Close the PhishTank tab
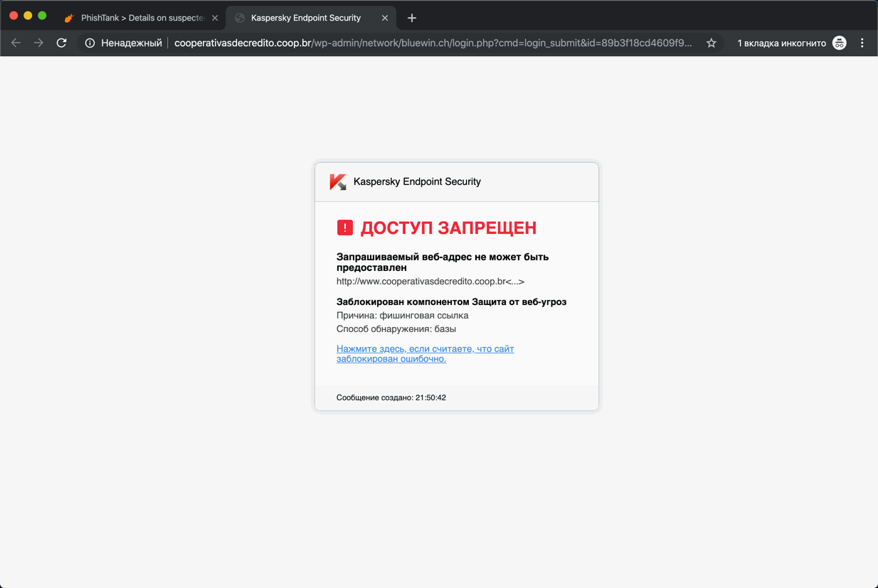The image size is (878, 588). [x=215, y=18]
